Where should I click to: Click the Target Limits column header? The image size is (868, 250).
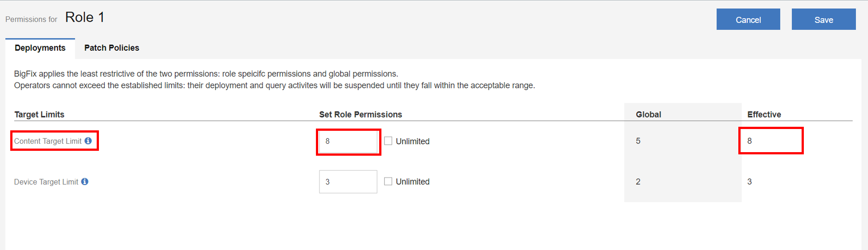point(39,114)
